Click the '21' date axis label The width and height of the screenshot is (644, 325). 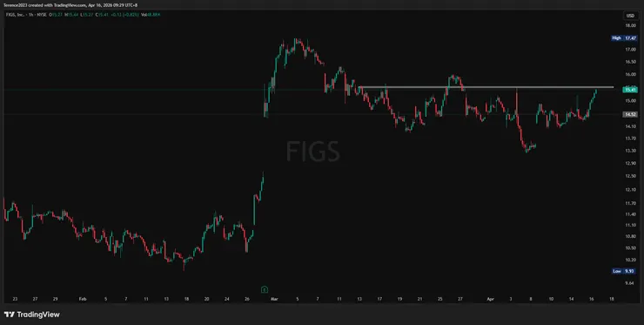[419, 299]
